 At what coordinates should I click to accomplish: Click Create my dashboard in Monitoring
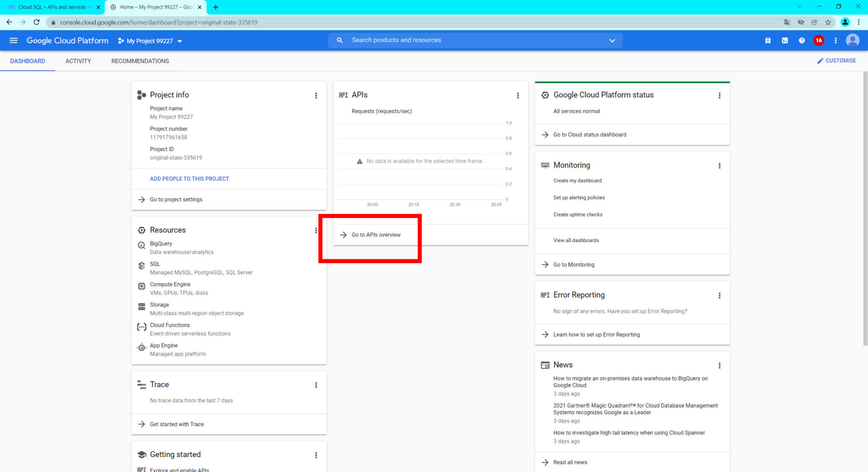pyautogui.click(x=577, y=181)
